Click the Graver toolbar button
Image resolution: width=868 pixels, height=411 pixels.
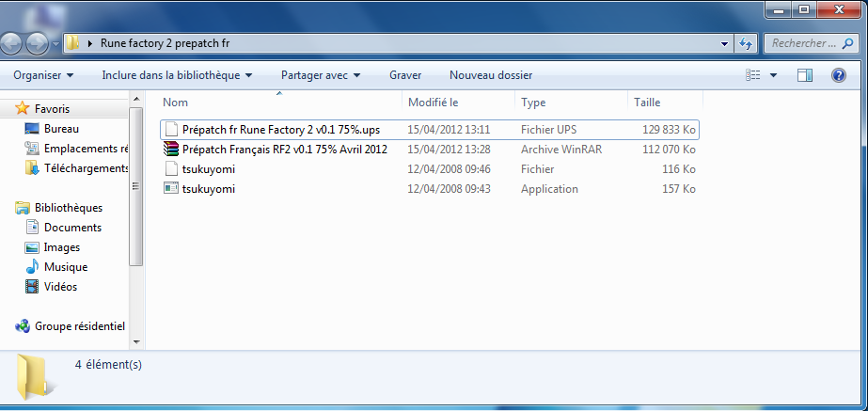point(405,75)
